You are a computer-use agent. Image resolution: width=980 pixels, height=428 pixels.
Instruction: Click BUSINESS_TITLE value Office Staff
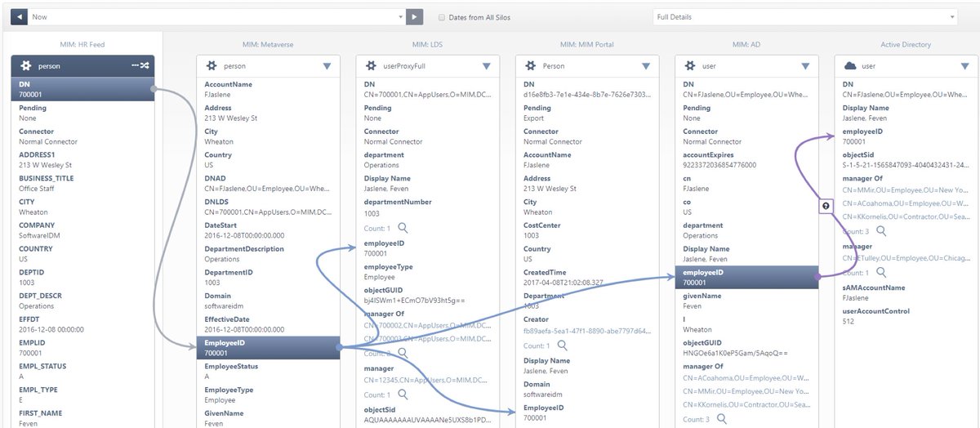tap(38, 189)
